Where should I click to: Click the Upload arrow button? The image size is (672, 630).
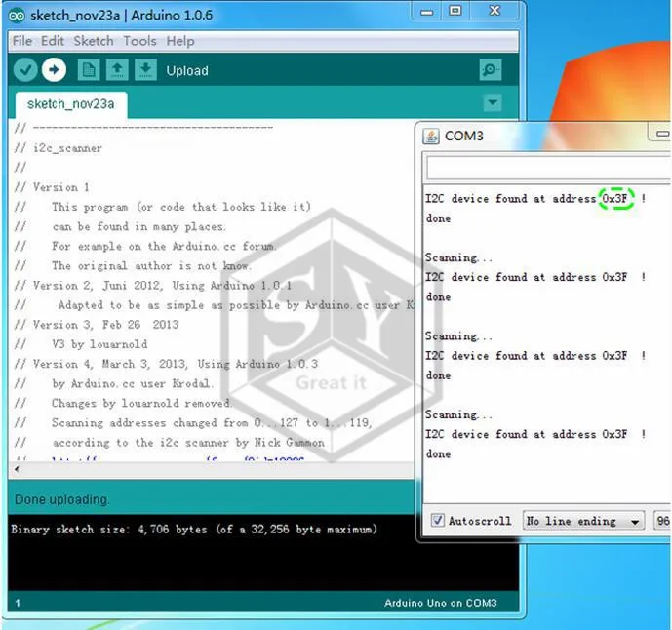pyautogui.click(x=54, y=70)
